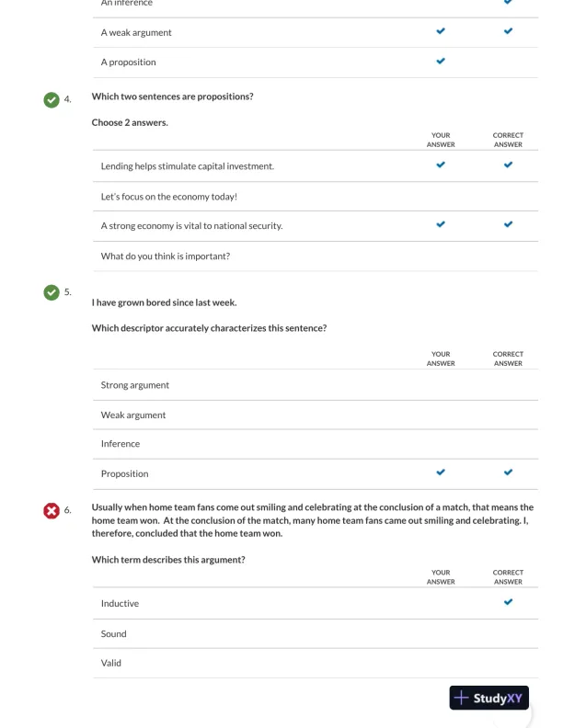The image size is (563, 728).
Task: Click the StudyXY plus badge
Action: pyautogui.click(x=489, y=698)
